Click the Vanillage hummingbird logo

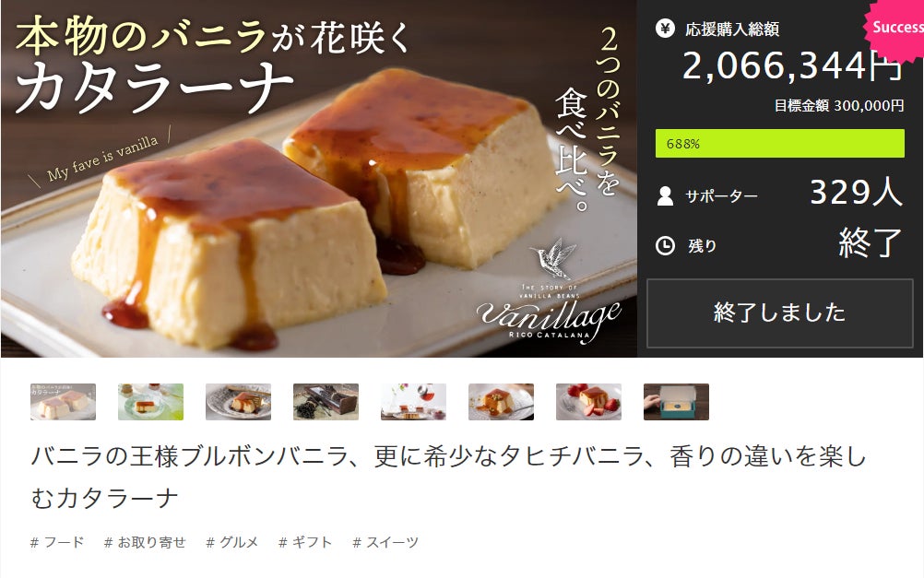click(549, 291)
